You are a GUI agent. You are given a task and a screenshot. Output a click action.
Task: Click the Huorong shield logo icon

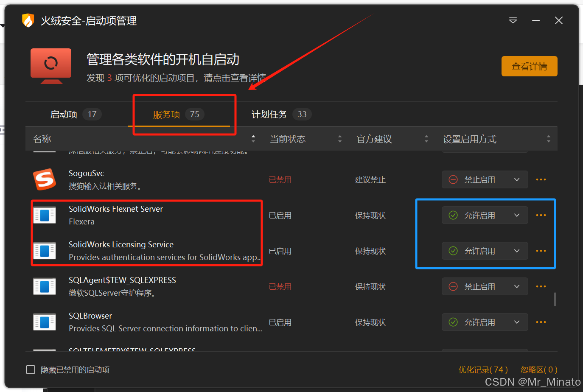[28, 20]
